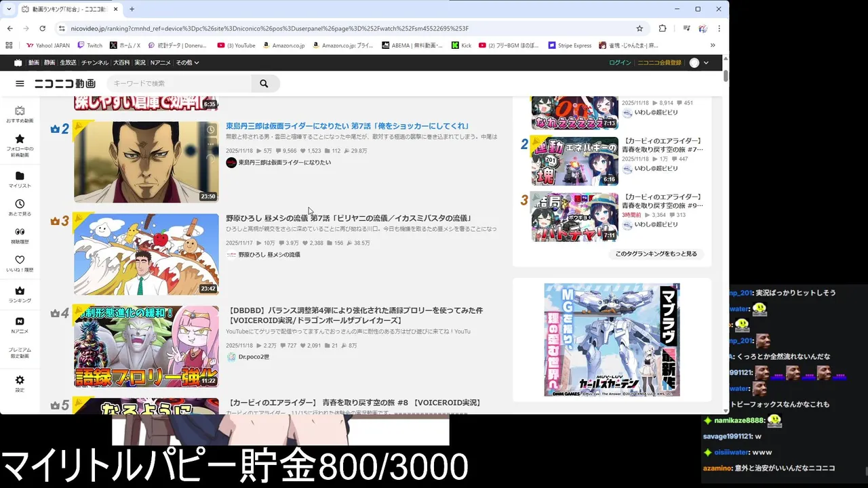Open 視聴履歴 in the sidebar
Viewport: 868px width, 488px height.
point(20,235)
